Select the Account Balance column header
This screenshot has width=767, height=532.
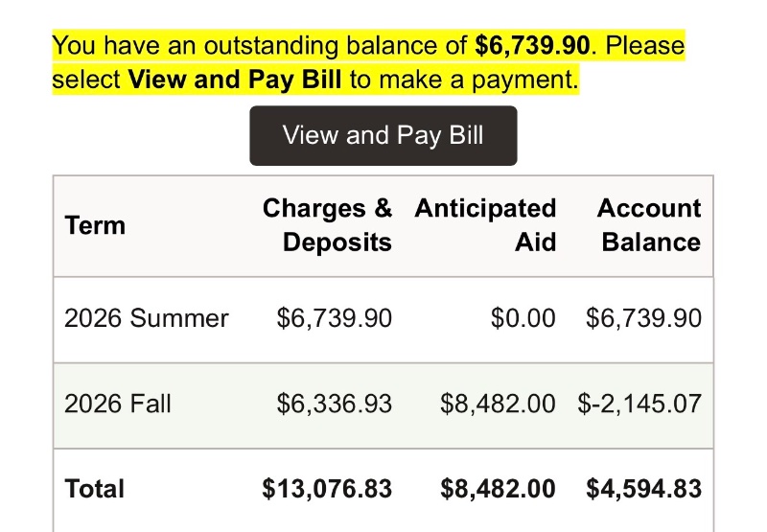point(649,225)
